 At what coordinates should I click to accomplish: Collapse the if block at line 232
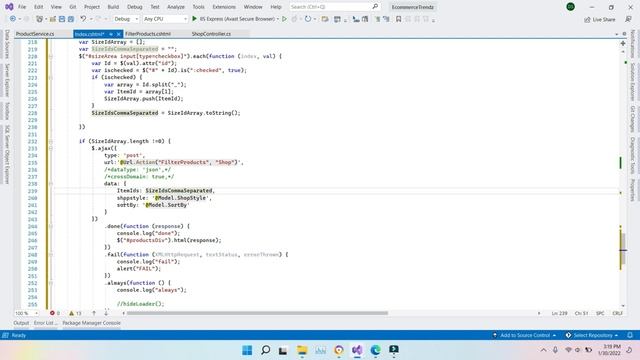(x=51, y=141)
